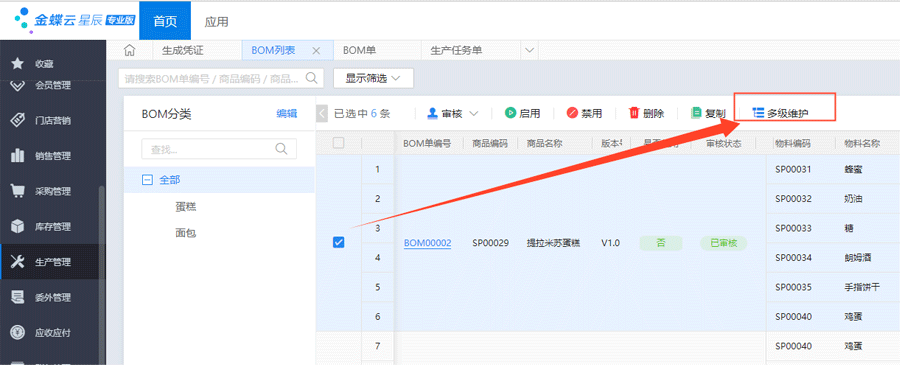This screenshot has width=900, height=365.
Task: Switch to the 首页 top tab
Action: tap(165, 21)
